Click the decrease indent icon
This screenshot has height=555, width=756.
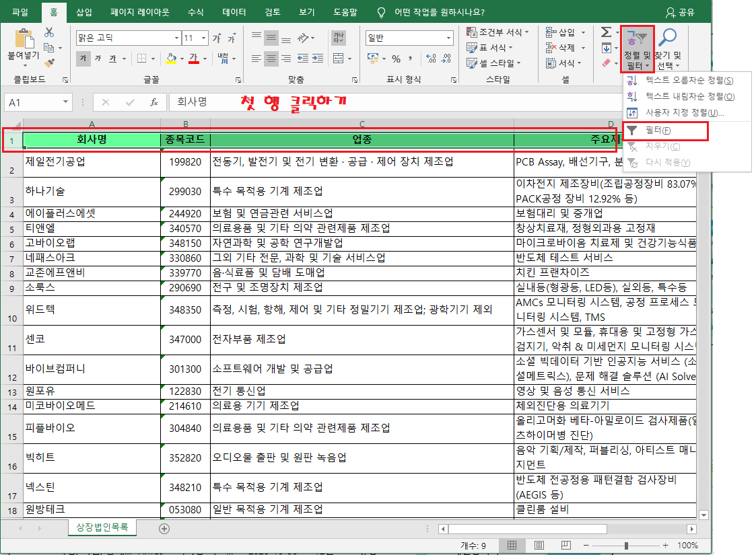(303, 59)
